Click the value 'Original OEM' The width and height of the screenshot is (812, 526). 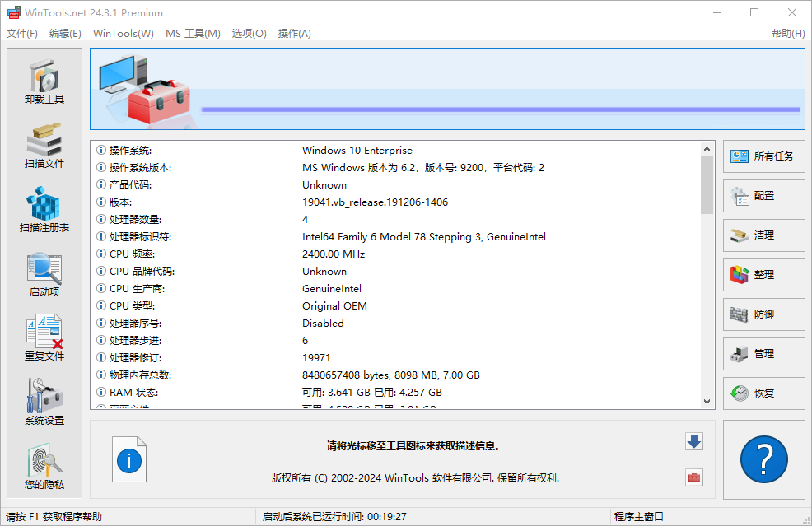click(x=334, y=306)
